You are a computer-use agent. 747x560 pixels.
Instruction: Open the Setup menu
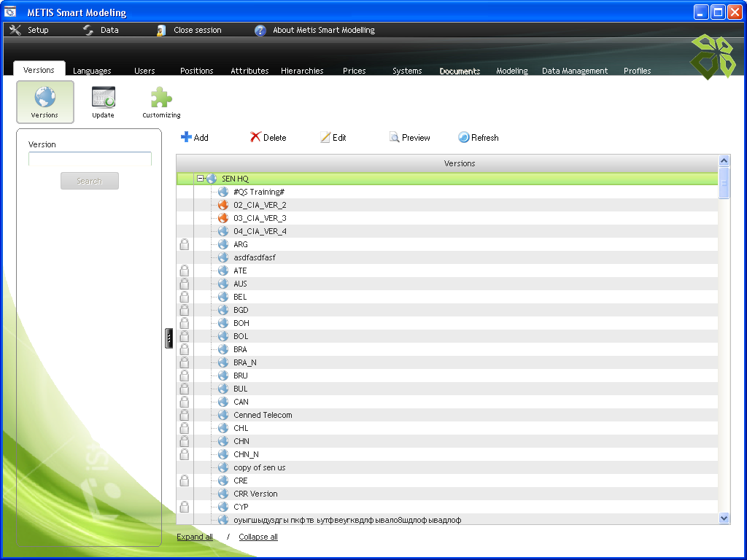click(29, 30)
